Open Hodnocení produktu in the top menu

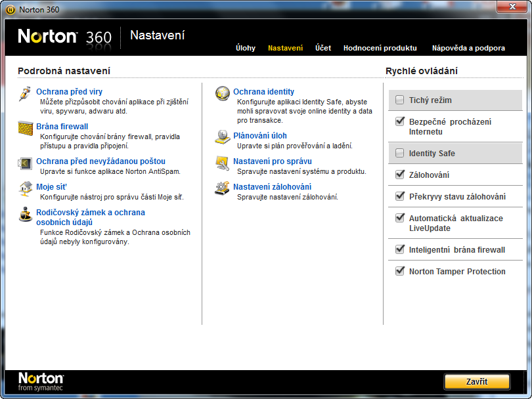point(380,48)
